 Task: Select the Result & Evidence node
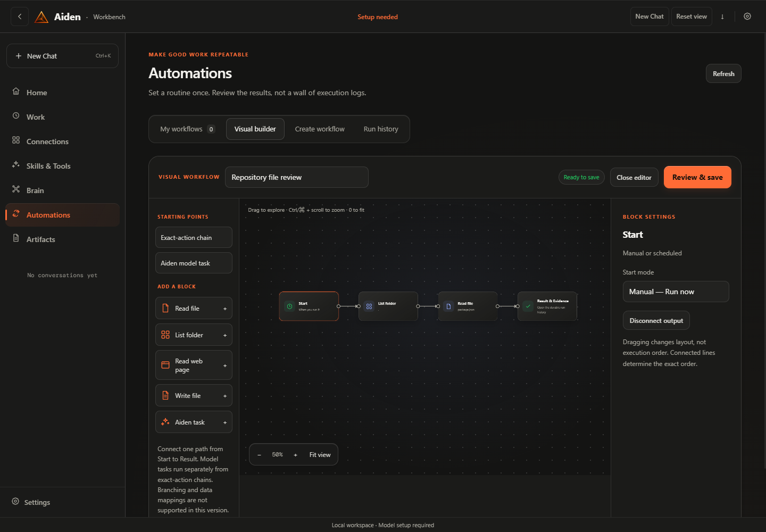[547, 306]
